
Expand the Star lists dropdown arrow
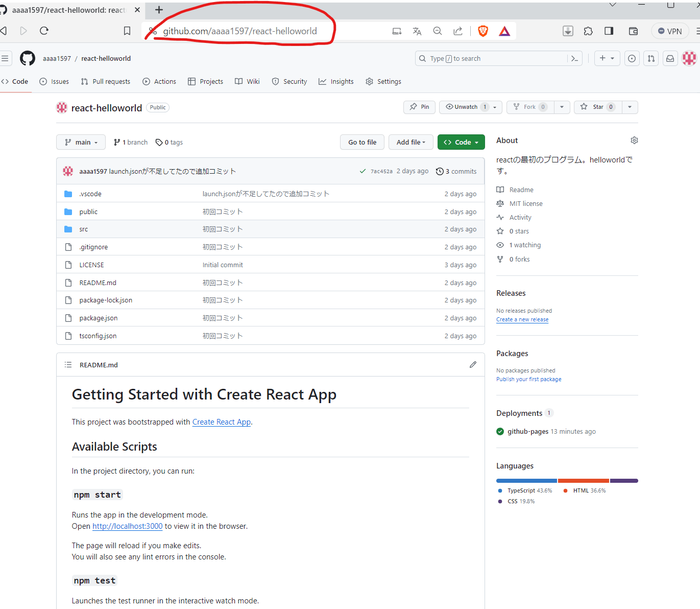coord(630,107)
